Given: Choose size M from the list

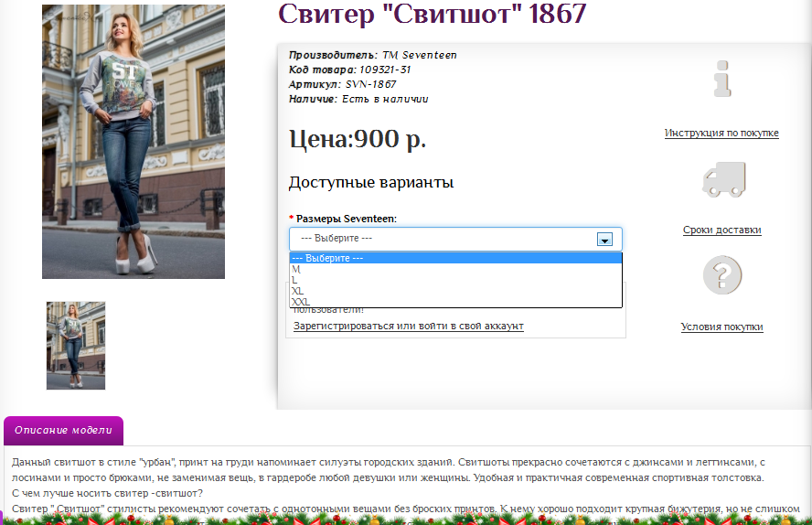Looking at the screenshot, I should coord(455,269).
